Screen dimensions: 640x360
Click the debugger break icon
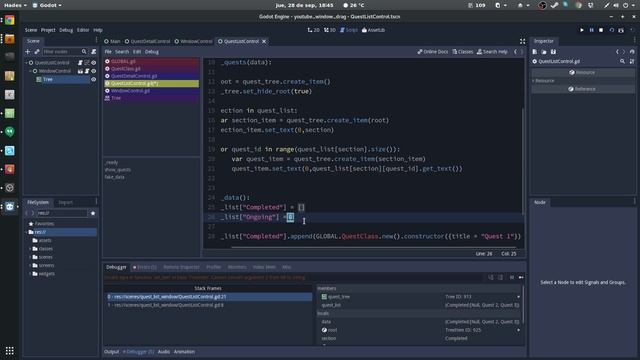(x=511, y=278)
